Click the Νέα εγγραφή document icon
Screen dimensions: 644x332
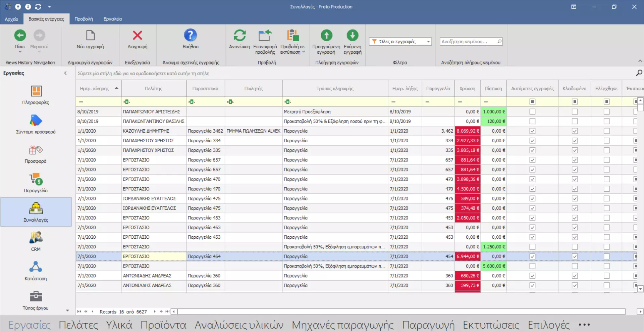[x=90, y=36]
